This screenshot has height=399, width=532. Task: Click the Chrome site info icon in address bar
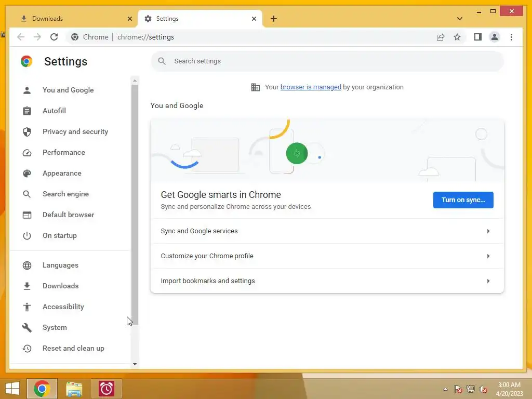pos(75,37)
